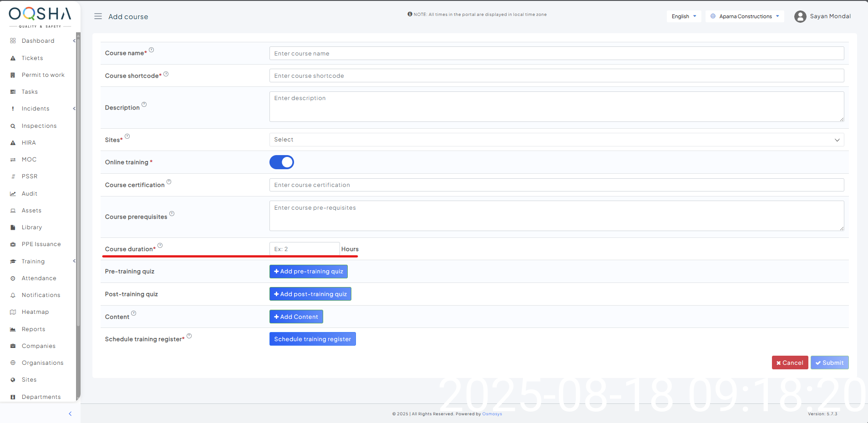Click the Course duration help icon
Image resolution: width=868 pixels, height=423 pixels.
[x=160, y=246]
